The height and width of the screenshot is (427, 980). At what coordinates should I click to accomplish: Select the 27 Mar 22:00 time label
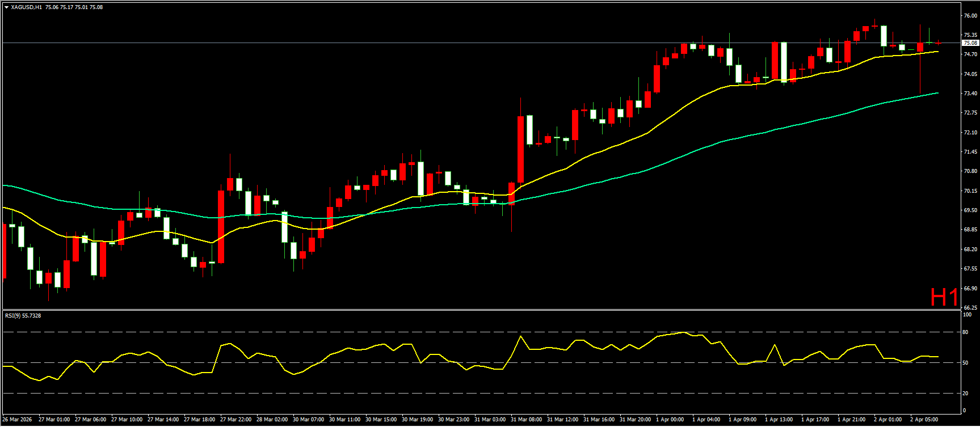(x=235, y=420)
